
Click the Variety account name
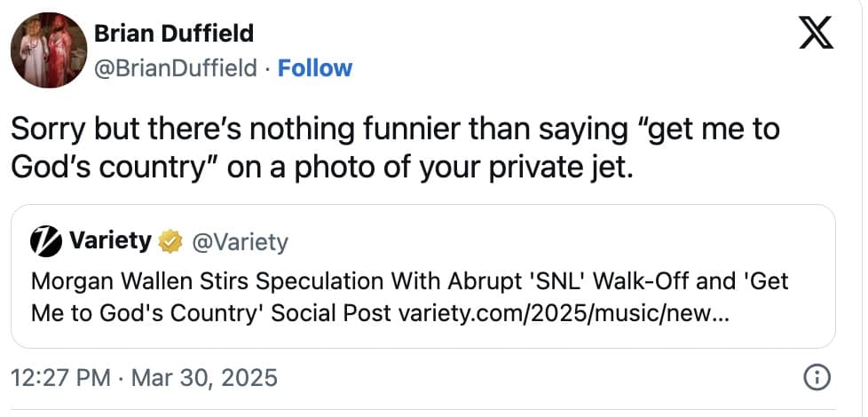click(109, 240)
